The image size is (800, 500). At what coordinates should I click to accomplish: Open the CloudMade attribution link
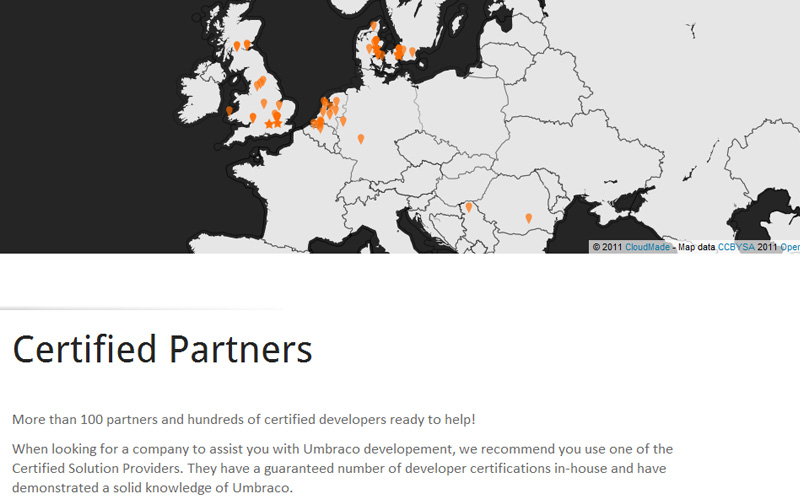647,247
